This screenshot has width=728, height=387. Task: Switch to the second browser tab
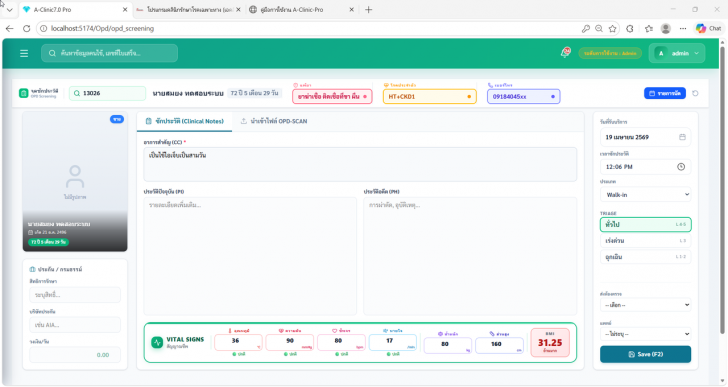[188, 9]
